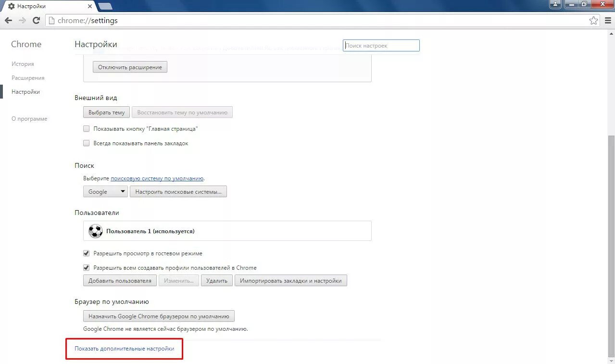The image size is (615, 364).
Task: Click Назначить Google Chrome браузером по умолчанию
Action: tap(159, 316)
